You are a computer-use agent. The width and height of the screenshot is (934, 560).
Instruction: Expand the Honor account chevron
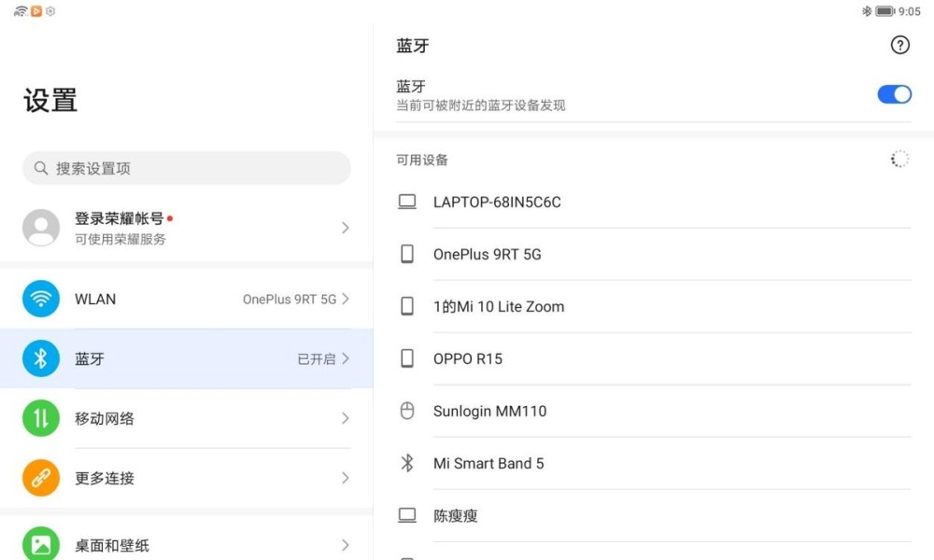coord(345,228)
